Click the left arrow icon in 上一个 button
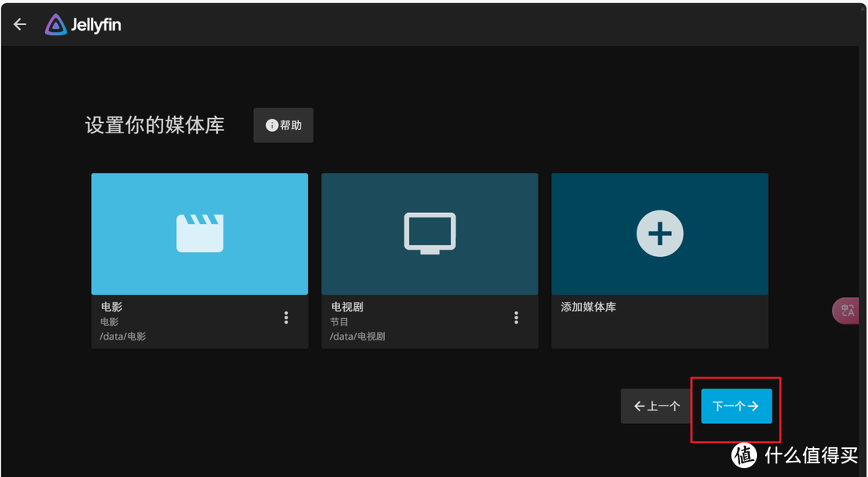Viewport: 868px width, 477px height. pyautogui.click(x=639, y=406)
